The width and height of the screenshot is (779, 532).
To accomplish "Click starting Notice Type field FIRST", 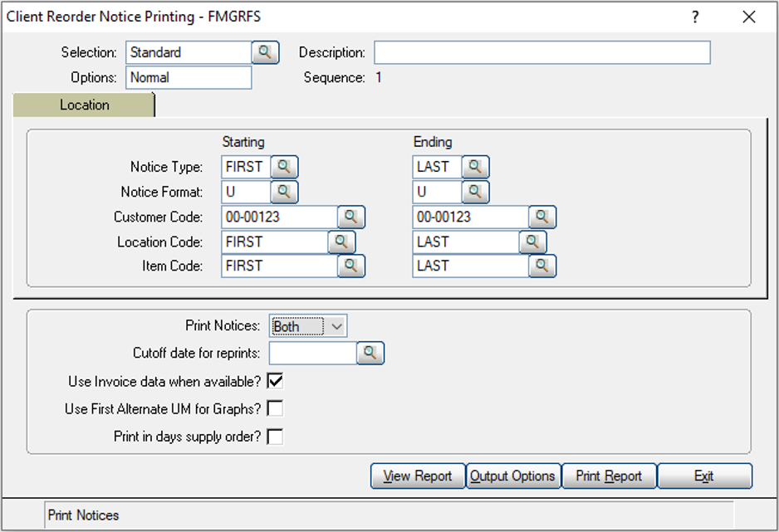I will coord(247,167).
